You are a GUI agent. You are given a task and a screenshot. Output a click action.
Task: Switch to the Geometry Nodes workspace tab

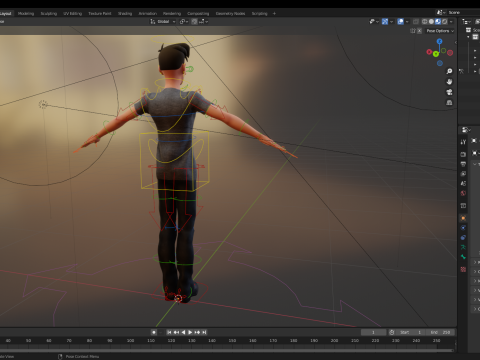230,13
